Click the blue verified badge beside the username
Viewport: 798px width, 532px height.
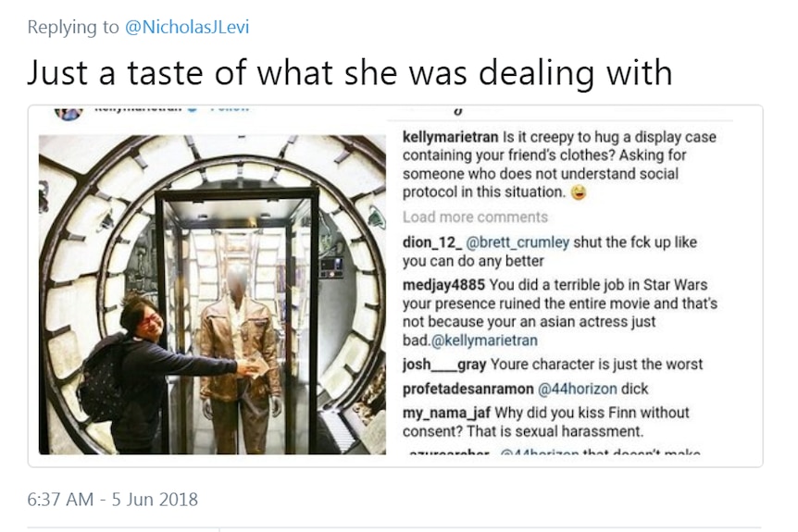pos(192,108)
